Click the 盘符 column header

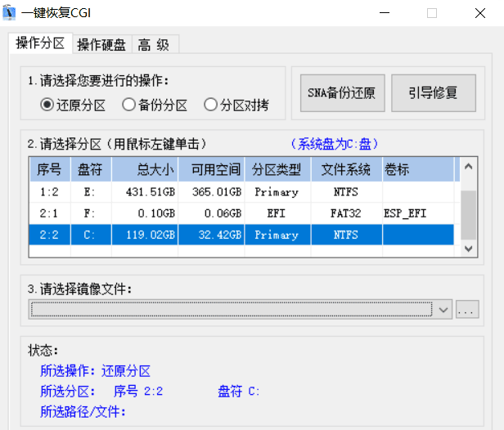91,169
